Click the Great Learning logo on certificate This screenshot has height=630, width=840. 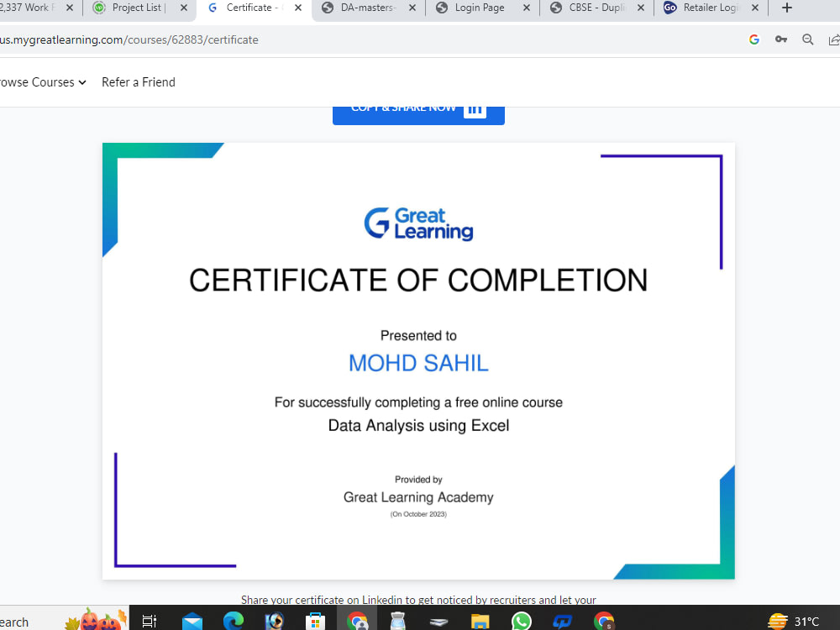click(418, 224)
